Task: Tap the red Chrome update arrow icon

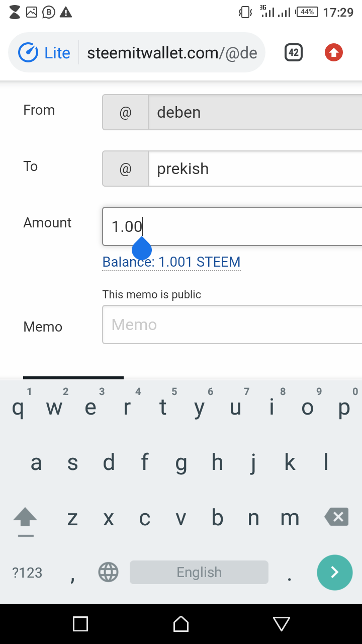Action: pos(334,52)
